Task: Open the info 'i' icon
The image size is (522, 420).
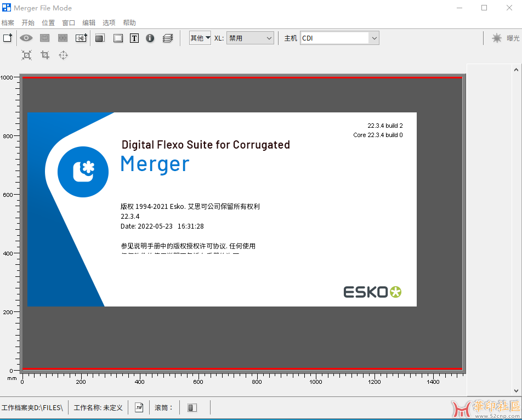Action: 150,38
